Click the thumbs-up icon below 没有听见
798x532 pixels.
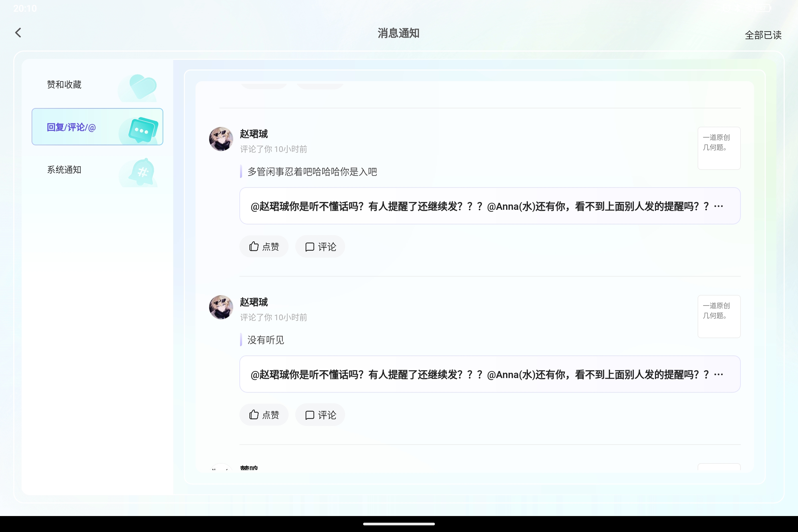pos(254,415)
